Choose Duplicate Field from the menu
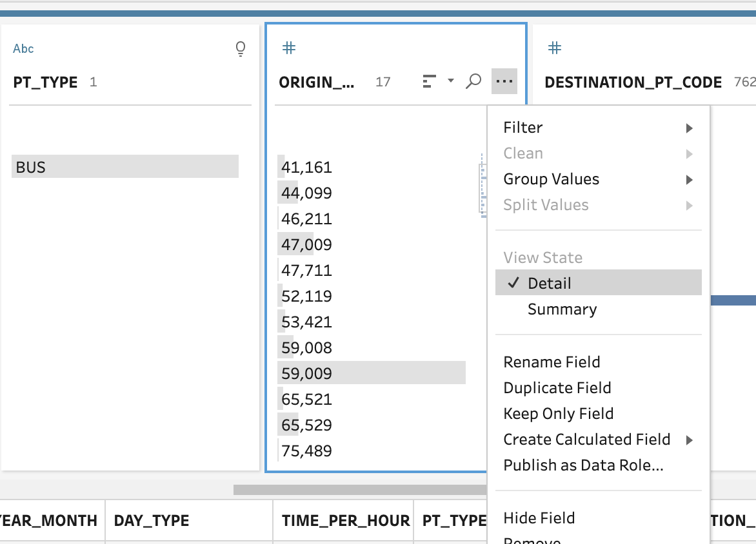Viewport: 756px width, 544px height. 557,388
